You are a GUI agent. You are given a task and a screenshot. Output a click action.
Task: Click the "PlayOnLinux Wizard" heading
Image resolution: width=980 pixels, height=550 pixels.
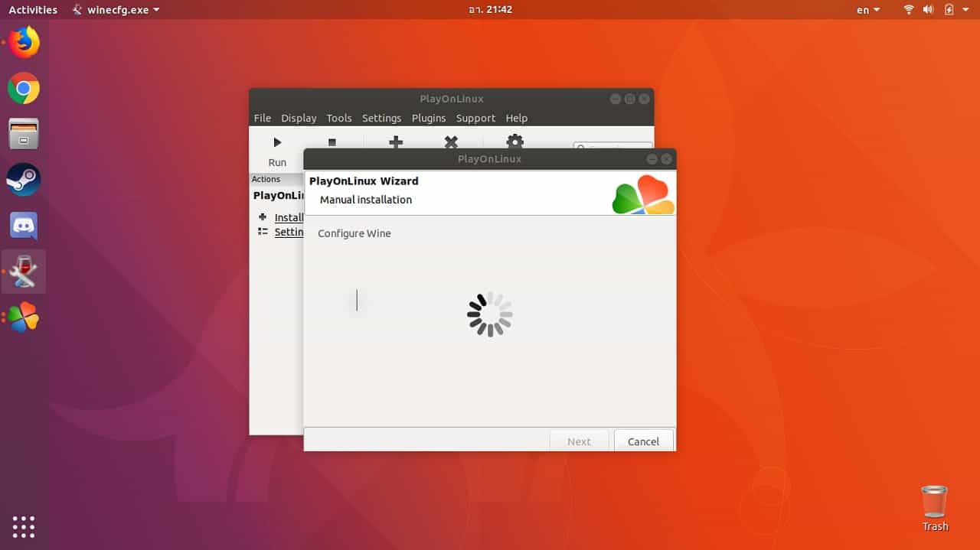point(364,181)
